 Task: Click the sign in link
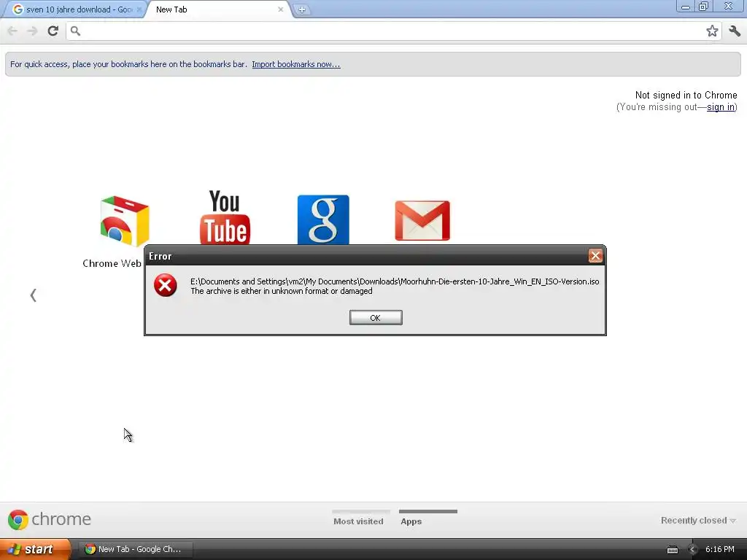(x=720, y=107)
